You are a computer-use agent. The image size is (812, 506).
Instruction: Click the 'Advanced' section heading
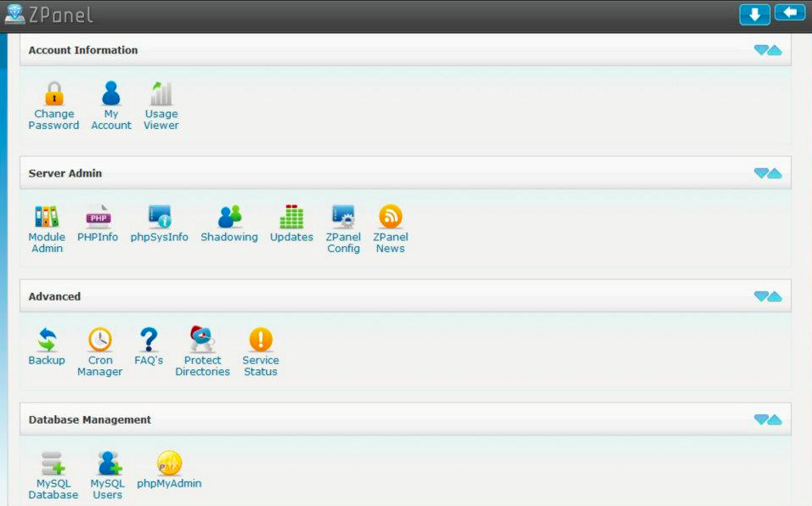(x=55, y=296)
